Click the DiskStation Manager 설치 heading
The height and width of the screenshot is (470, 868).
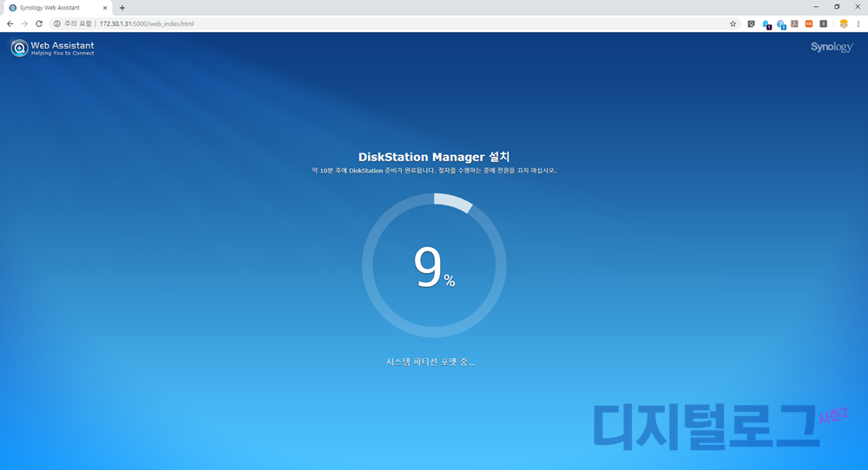(434, 157)
